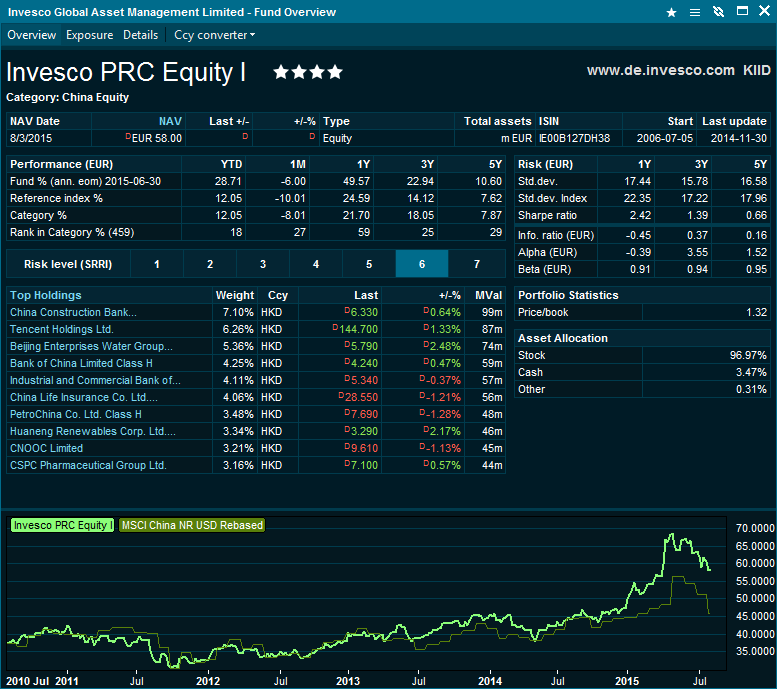Click the Start date 2006-07-05
This screenshot has height=689, width=777.
pyautogui.click(x=665, y=138)
